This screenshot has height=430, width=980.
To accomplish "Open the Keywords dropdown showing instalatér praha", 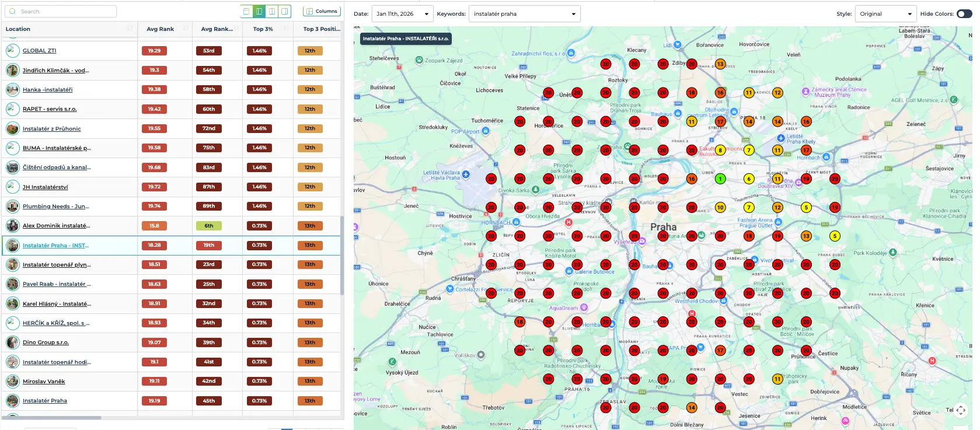I will tap(524, 14).
